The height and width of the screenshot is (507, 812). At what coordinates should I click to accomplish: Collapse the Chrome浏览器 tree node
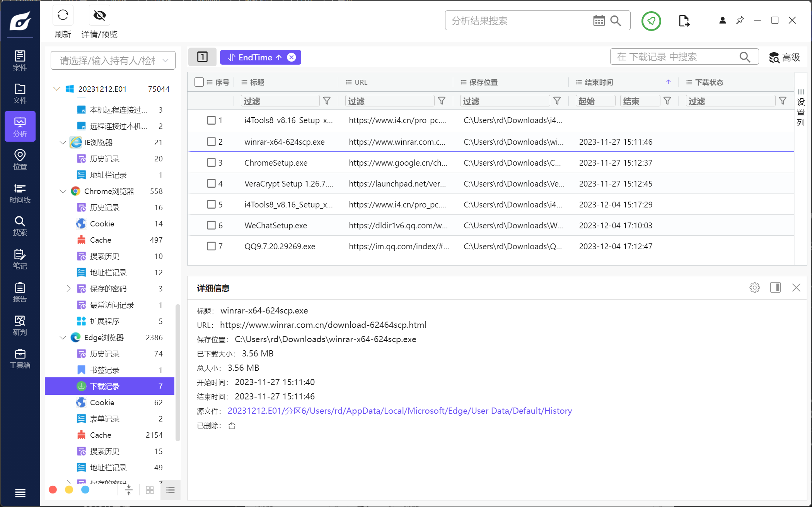[x=63, y=191]
